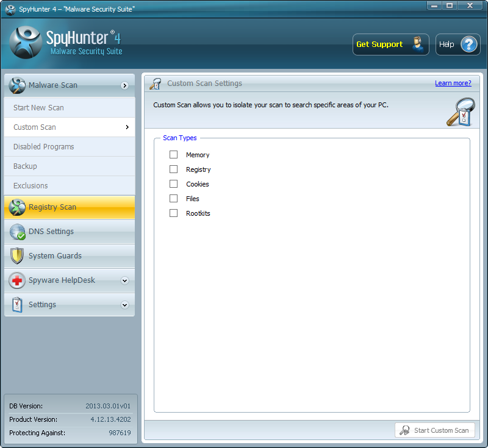Image resolution: width=488 pixels, height=448 pixels.
Task: Toggle the Cookies scan checkbox
Action: 174,184
